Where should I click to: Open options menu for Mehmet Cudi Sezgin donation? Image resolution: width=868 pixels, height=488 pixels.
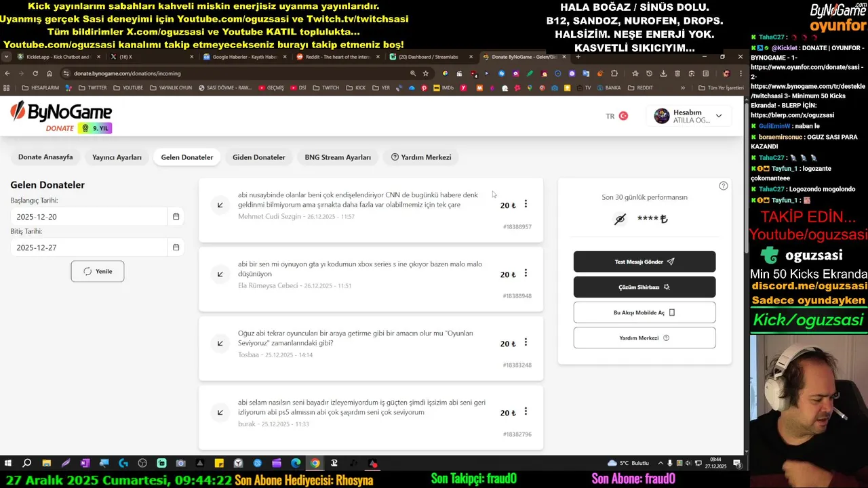[x=526, y=204]
